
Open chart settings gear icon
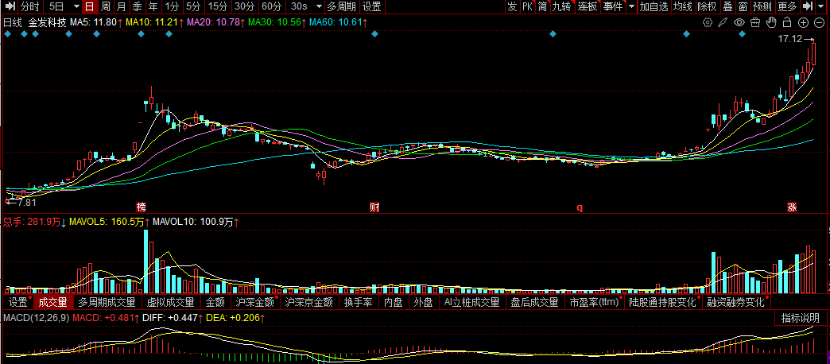707,22
